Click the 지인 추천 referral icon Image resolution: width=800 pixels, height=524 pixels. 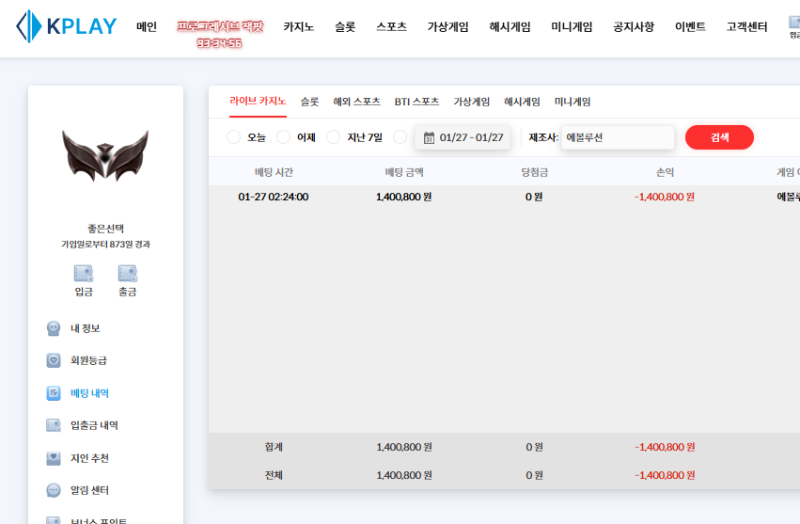54,458
